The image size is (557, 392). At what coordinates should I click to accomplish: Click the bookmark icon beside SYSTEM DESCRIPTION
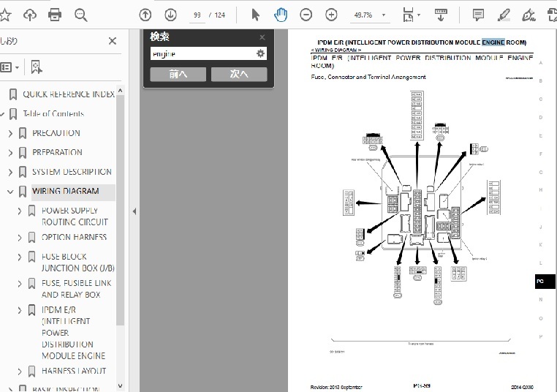tap(23, 172)
